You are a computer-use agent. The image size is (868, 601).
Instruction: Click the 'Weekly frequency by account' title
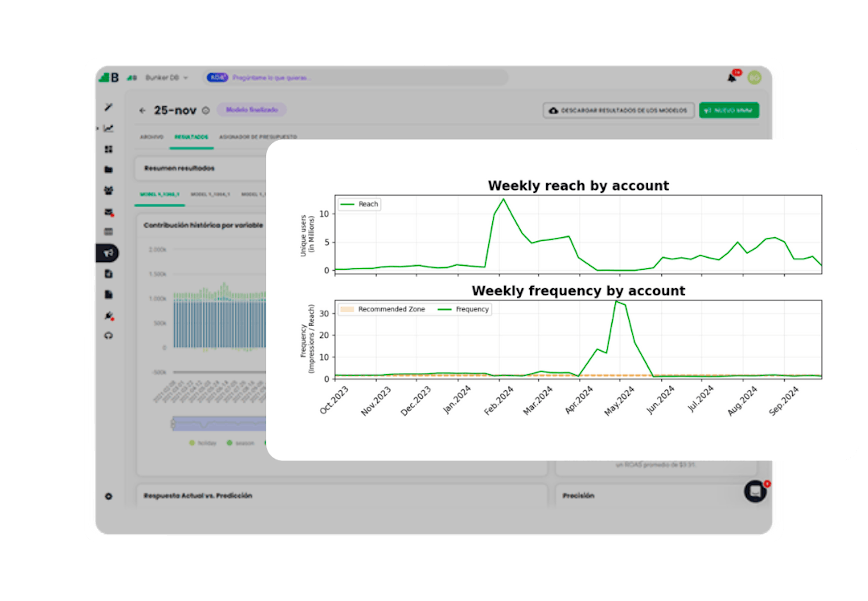(x=578, y=291)
